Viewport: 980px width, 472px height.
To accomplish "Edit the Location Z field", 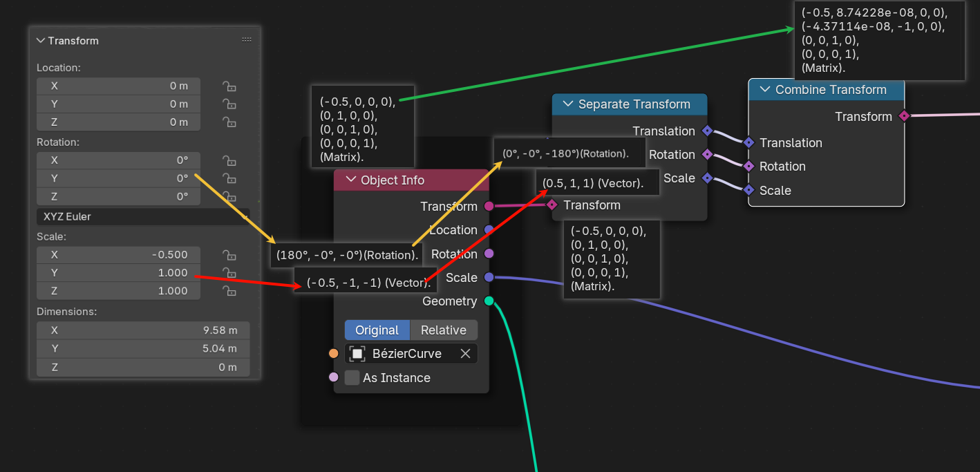I will (x=118, y=122).
